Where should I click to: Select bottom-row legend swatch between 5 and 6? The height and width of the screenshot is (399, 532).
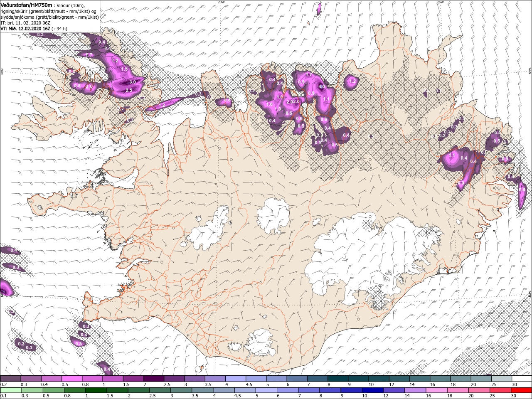pyautogui.click(x=266, y=390)
